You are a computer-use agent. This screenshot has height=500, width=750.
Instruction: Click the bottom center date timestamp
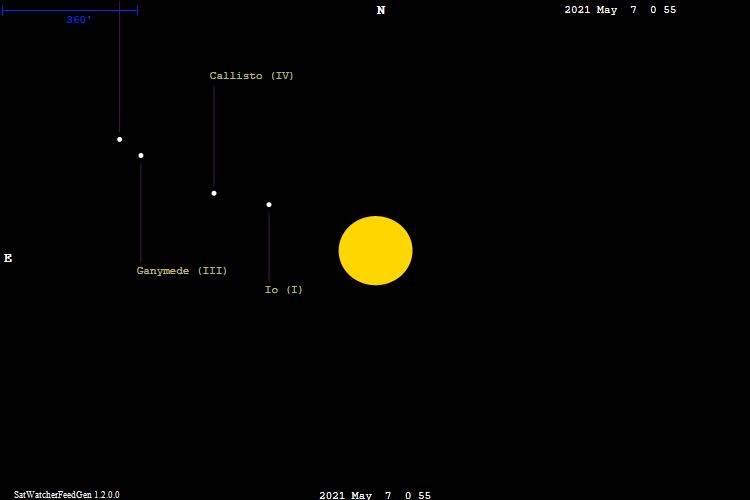tap(375, 495)
